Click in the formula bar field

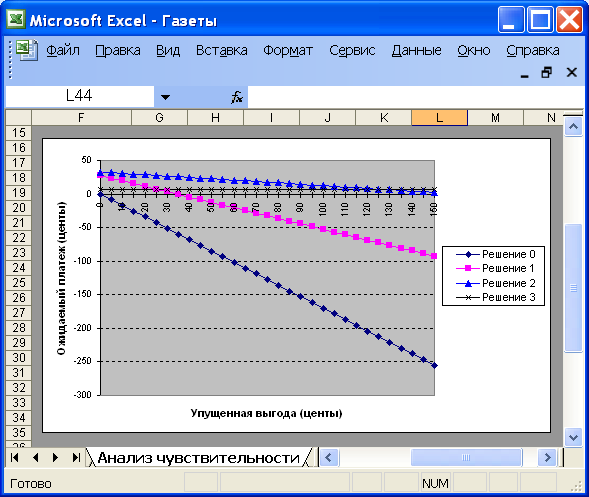415,97
